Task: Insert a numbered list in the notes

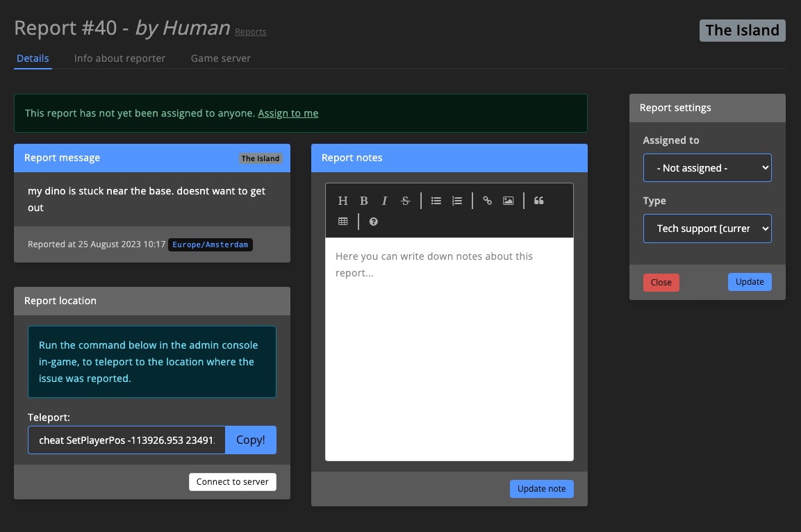Action: (456, 201)
